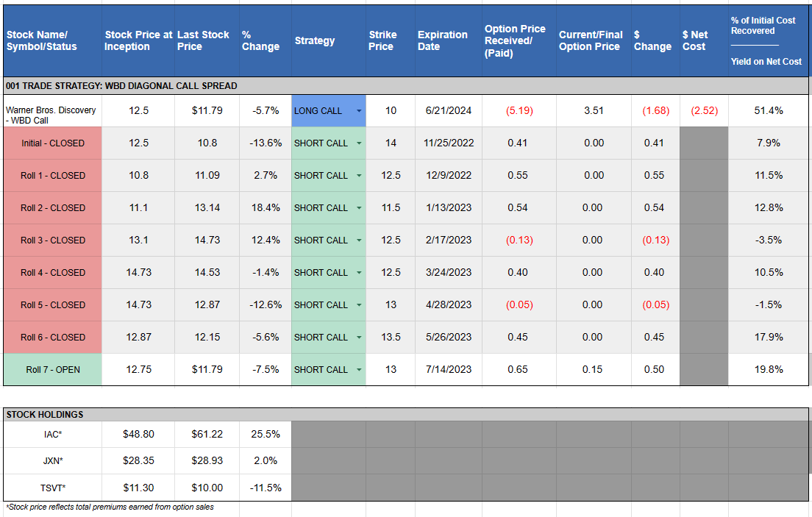Select the Expiration Date header cell
812x517 pixels.
click(x=449, y=41)
